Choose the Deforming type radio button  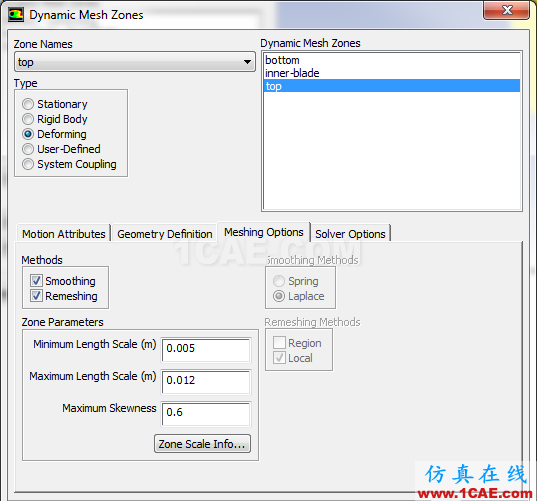click(x=28, y=134)
